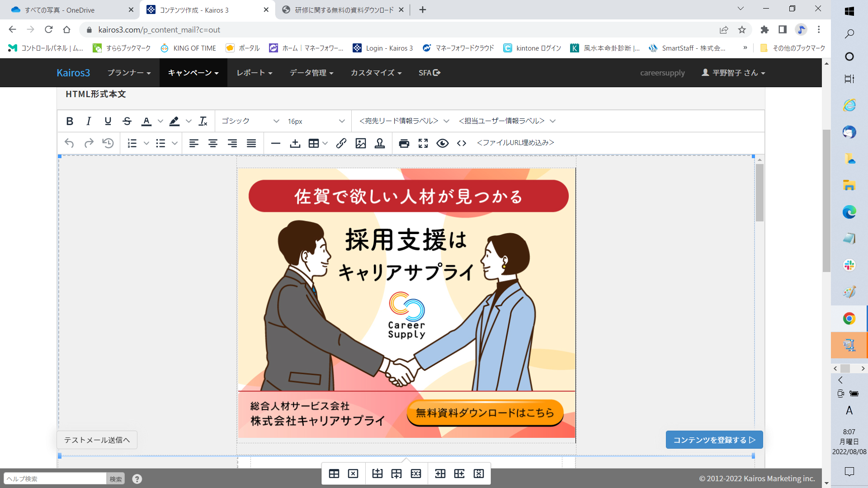868x488 pixels.
Task: Open the プランナー menu
Action: (x=129, y=73)
